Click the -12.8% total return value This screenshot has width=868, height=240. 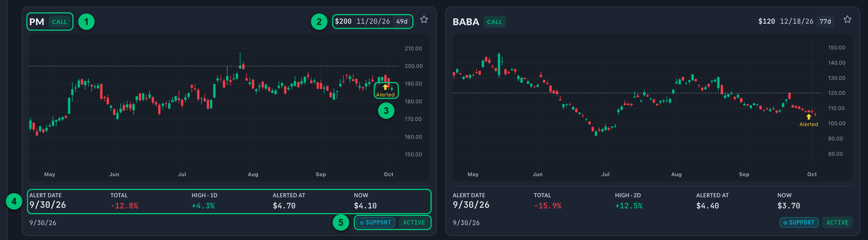[x=124, y=206]
